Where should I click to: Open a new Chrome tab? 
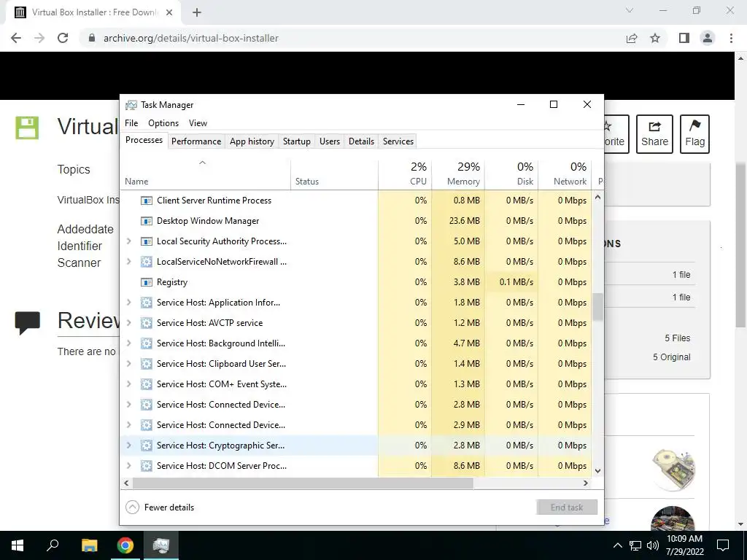click(x=197, y=12)
